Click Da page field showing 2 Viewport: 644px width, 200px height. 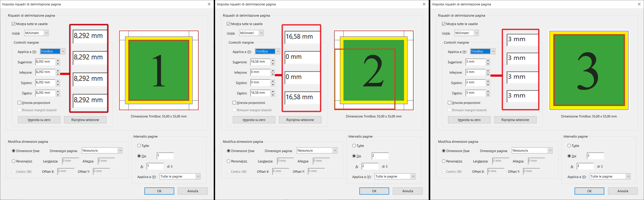point(380,156)
